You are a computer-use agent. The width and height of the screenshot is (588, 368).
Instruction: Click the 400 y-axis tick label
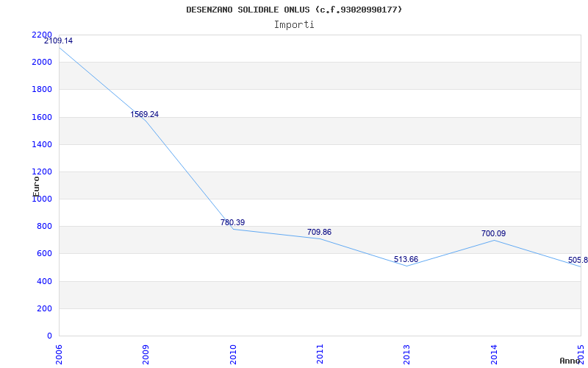[44, 281]
